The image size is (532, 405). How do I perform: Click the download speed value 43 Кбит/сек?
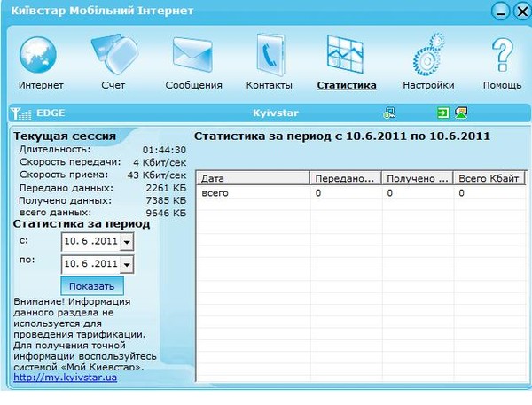pyautogui.click(x=157, y=175)
